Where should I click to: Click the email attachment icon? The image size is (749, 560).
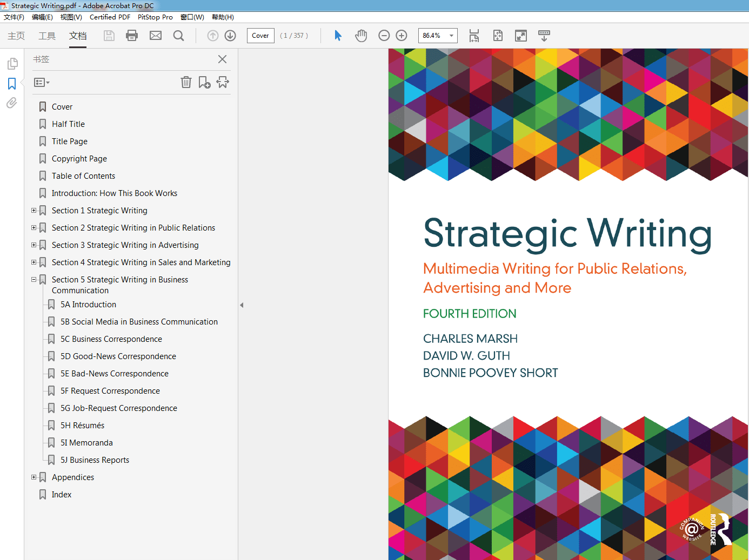156,35
